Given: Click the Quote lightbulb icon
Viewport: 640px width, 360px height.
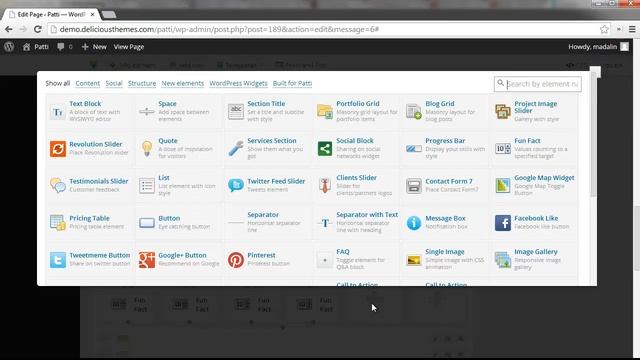Looking at the screenshot, I should coord(147,149).
